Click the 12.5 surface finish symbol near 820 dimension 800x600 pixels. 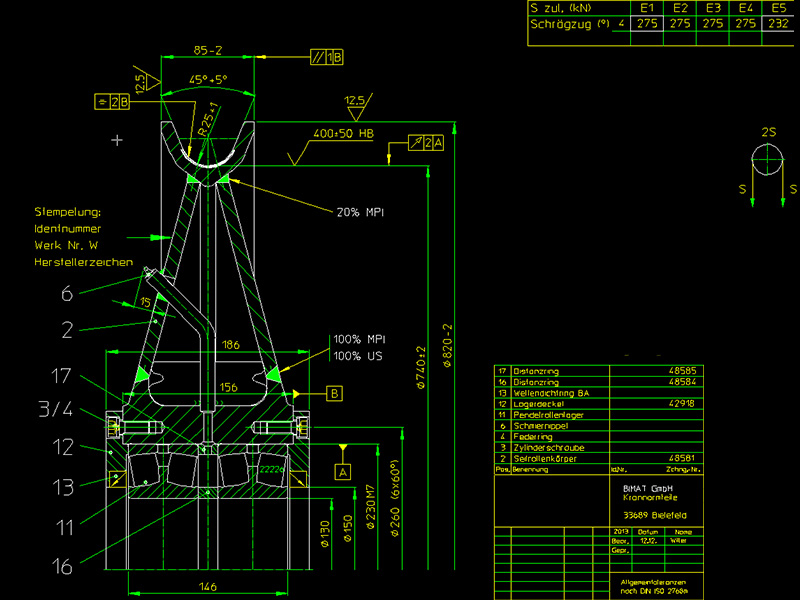pyautogui.click(x=358, y=107)
